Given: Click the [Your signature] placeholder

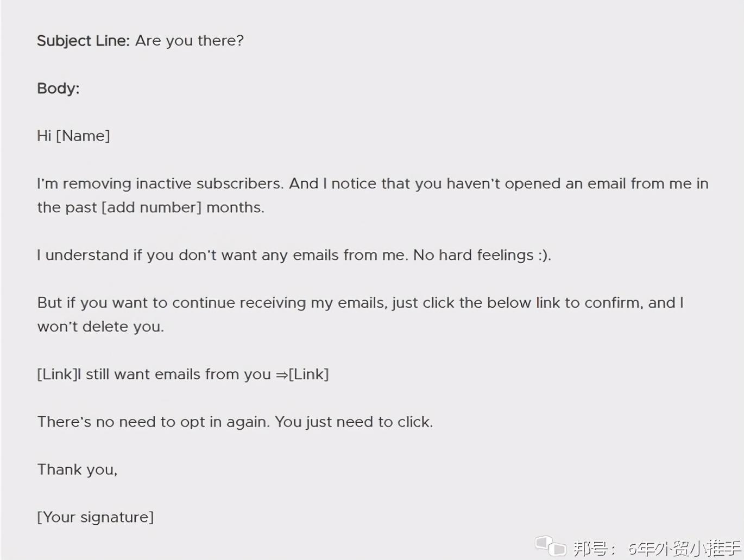Looking at the screenshot, I should [96, 517].
